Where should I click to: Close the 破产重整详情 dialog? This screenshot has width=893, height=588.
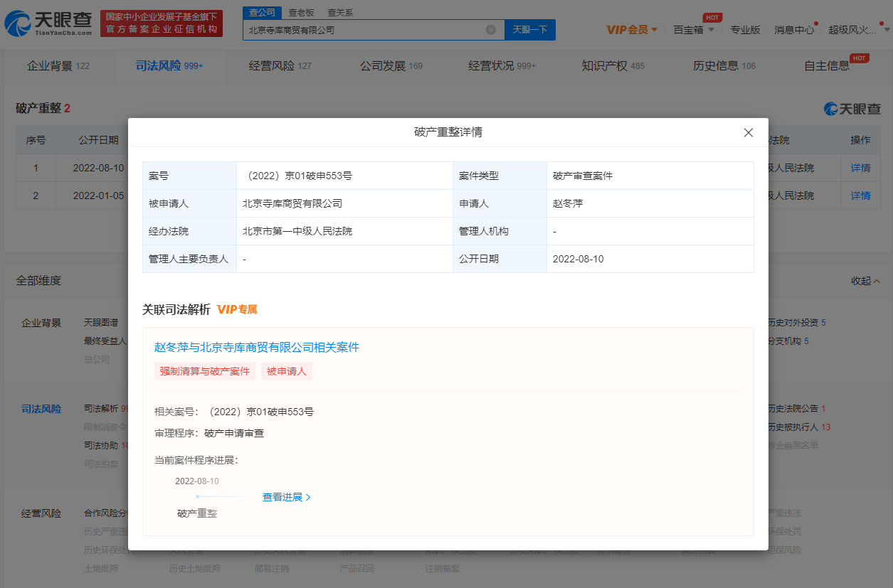[x=748, y=133]
